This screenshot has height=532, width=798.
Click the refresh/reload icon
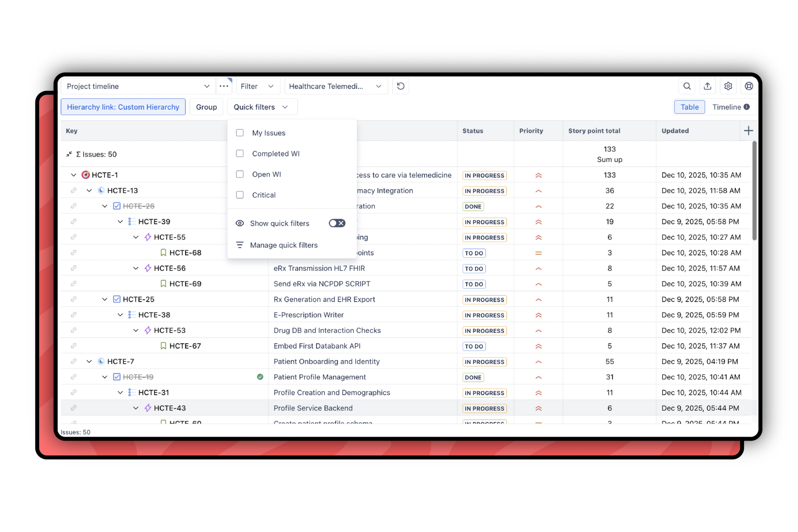click(401, 86)
